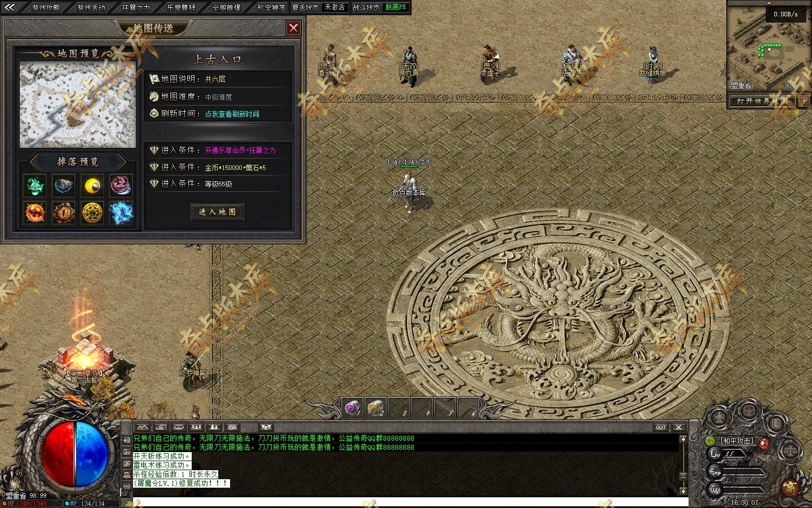
Task: Toggle the red speaker sound button
Action: coord(764,443)
